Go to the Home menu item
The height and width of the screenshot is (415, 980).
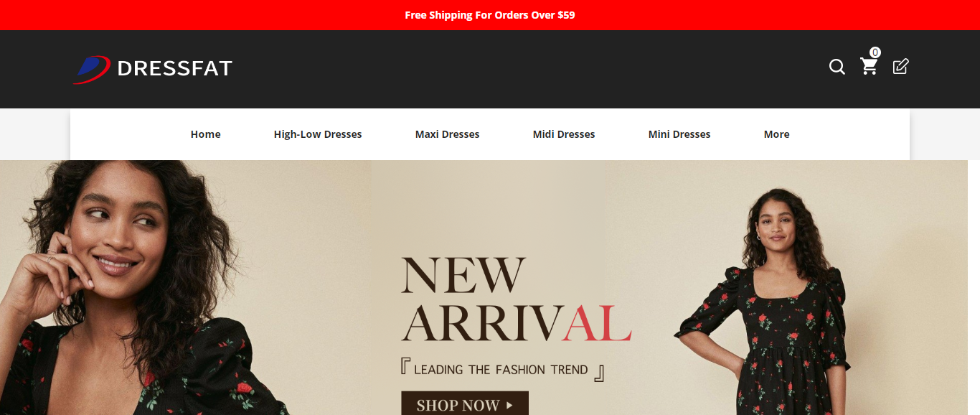pos(205,134)
